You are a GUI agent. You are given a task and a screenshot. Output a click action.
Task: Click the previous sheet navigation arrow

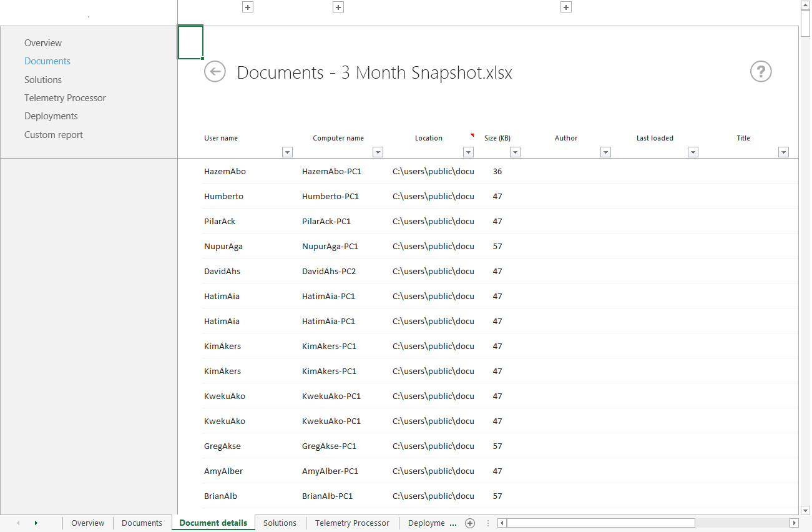click(17, 523)
